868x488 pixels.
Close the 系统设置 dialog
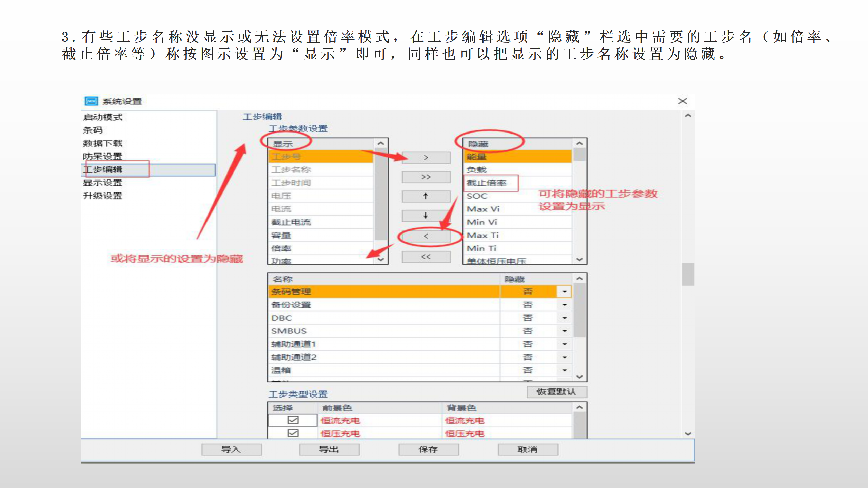682,101
